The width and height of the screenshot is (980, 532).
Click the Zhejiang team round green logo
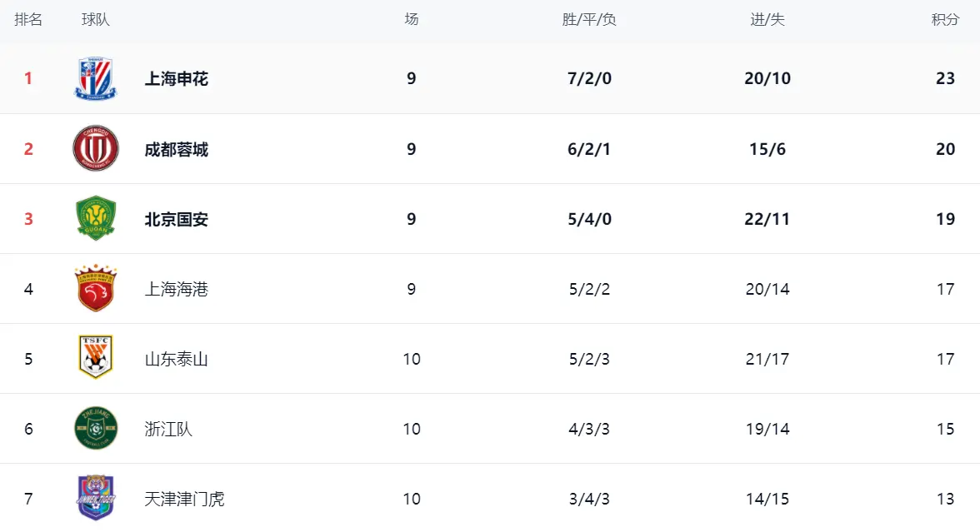pos(96,429)
